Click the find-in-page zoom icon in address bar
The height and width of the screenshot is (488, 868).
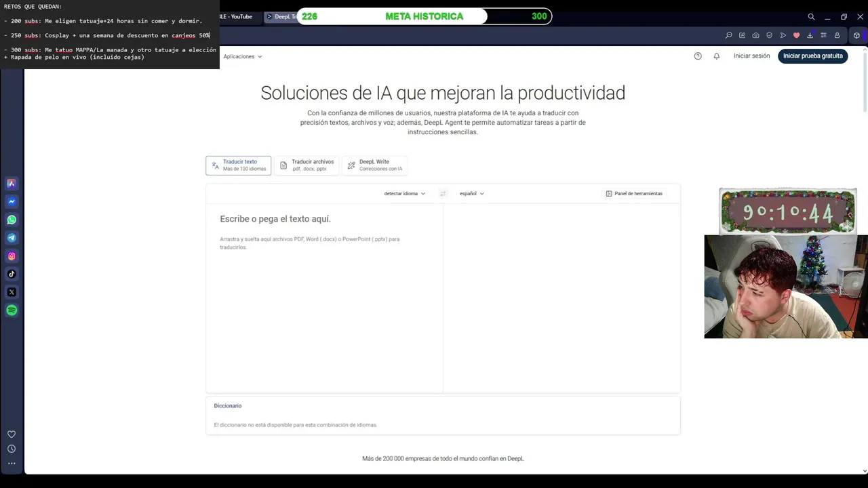729,35
